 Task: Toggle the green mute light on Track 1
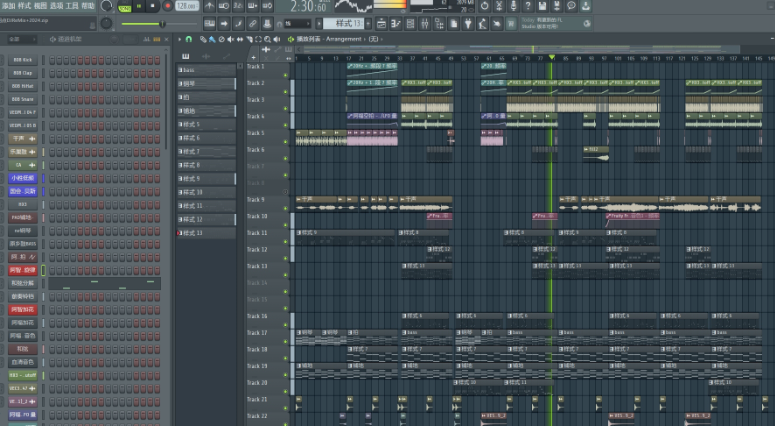286,75
